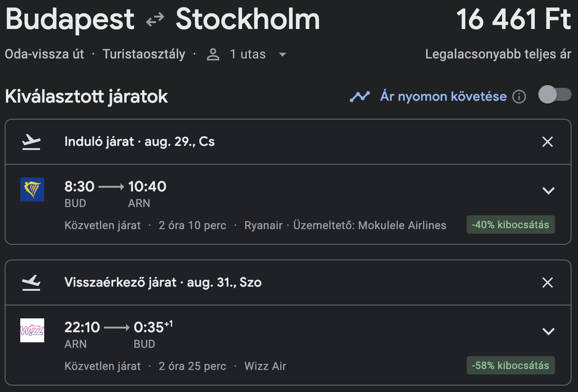
Task: Click the price tracking graph icon
Action: click(x=359, y=97)
